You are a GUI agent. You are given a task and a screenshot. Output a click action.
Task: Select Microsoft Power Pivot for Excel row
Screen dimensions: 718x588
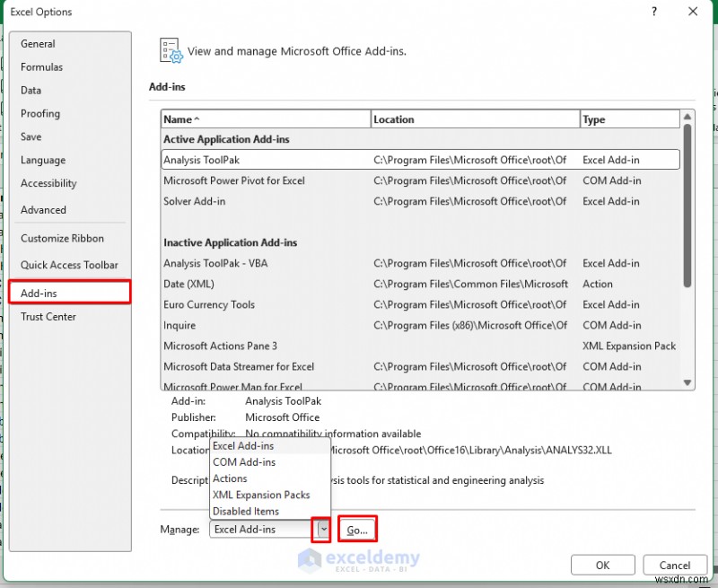420,180
